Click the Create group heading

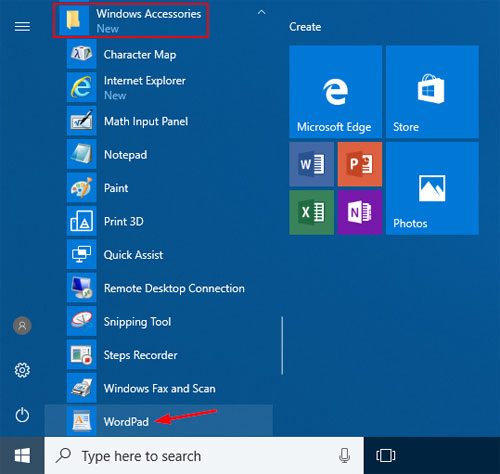[305, 27]
